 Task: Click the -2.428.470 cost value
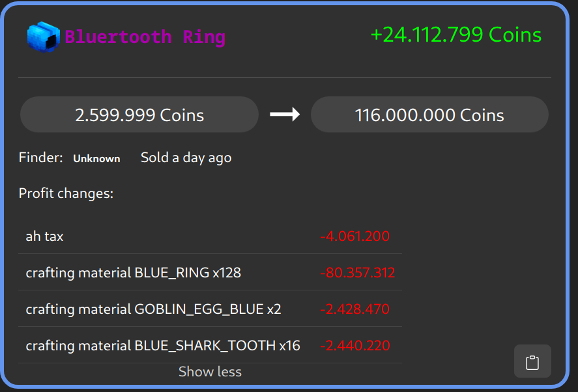(x=354, y=309)
